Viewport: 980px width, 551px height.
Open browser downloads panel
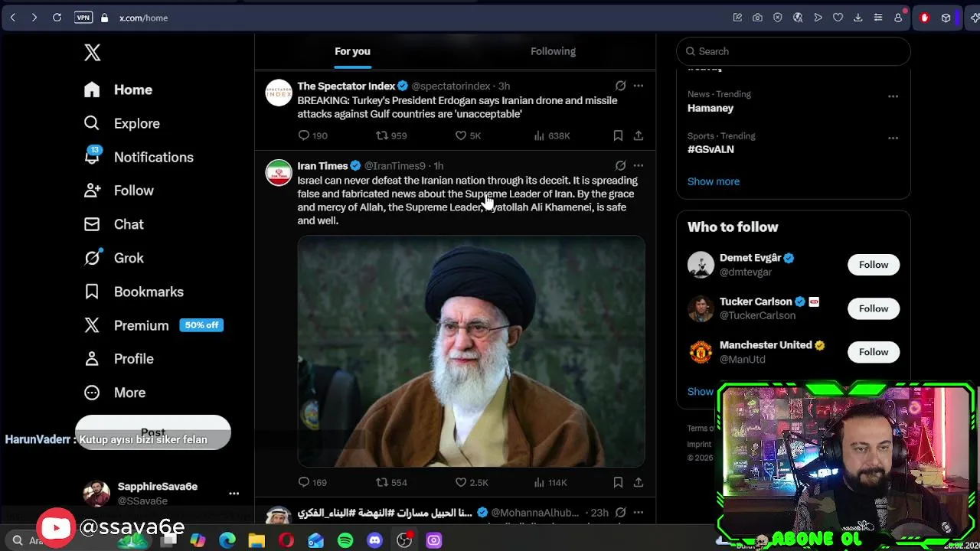[858, 18]
